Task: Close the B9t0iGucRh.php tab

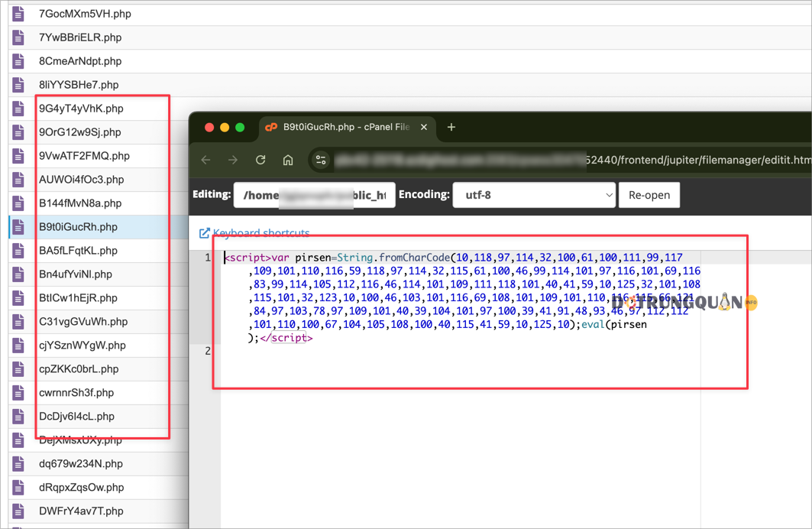Action: [x=424, y=127]
